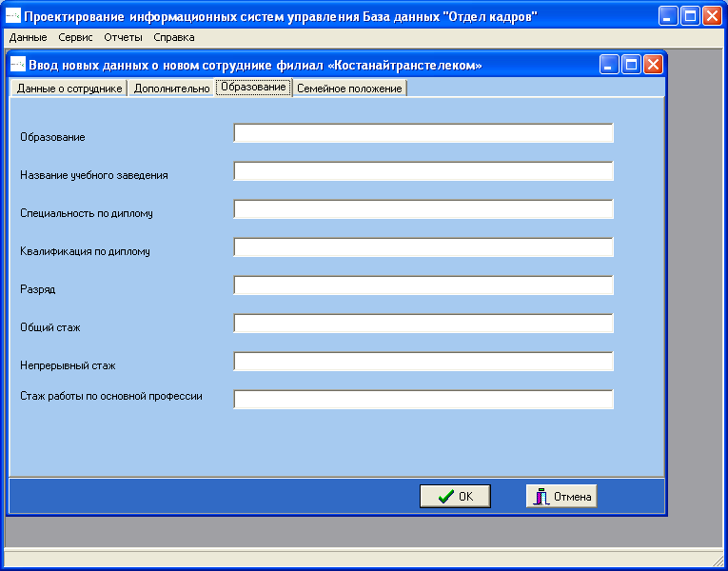Click the resize grip in status bar
Screen dimensions: 728x571
pyautogui.click(x=718, y=561)
